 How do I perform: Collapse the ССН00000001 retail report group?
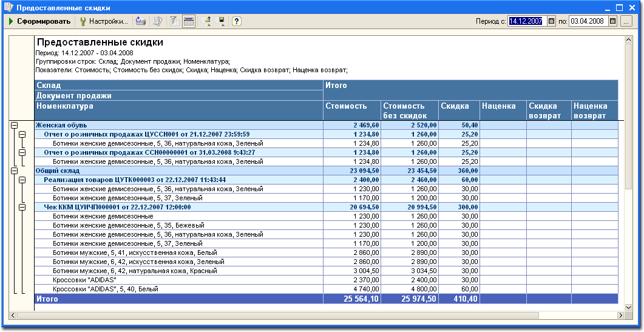[x=22, y=152]
